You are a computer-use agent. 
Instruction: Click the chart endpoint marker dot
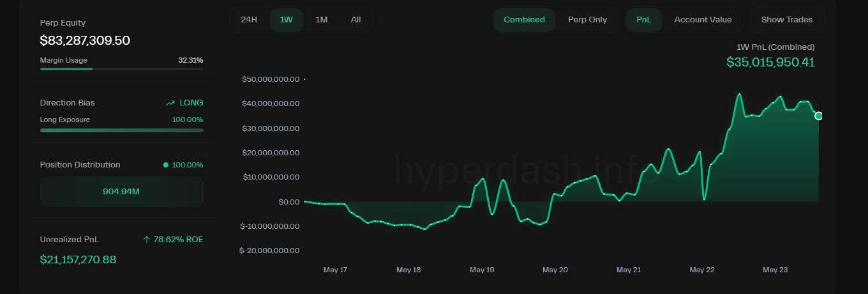pos(819,116)
